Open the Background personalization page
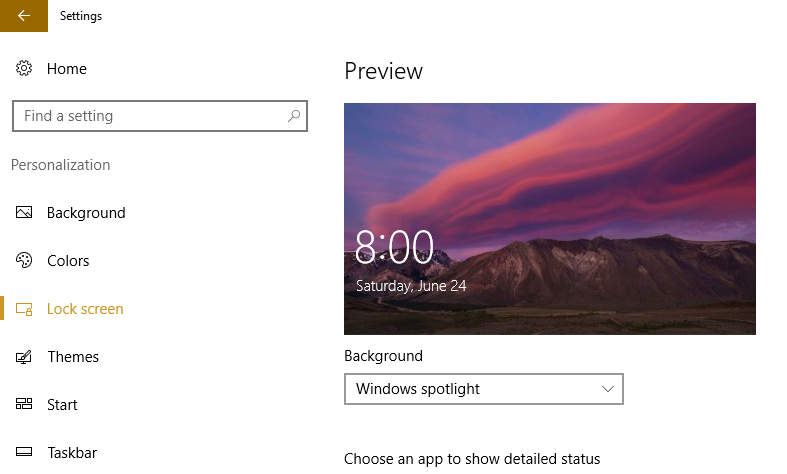 (86, 213)
